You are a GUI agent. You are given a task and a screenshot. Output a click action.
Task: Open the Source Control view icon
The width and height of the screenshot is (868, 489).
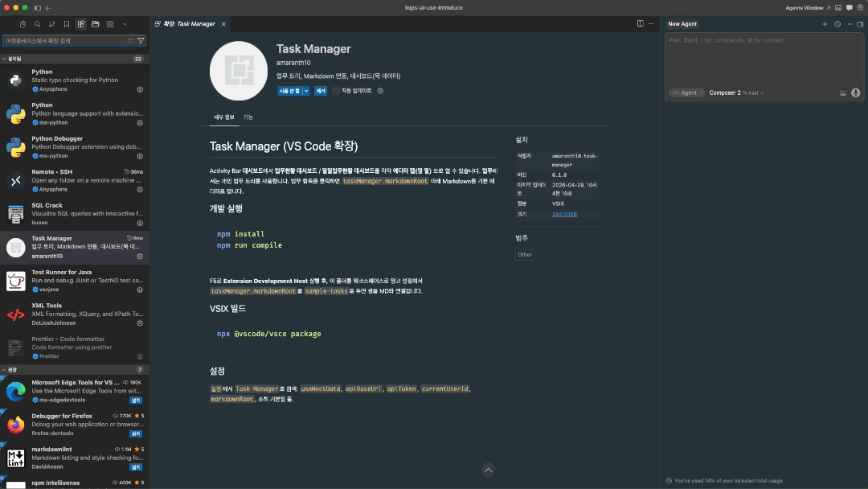click(x=51, y=24)
